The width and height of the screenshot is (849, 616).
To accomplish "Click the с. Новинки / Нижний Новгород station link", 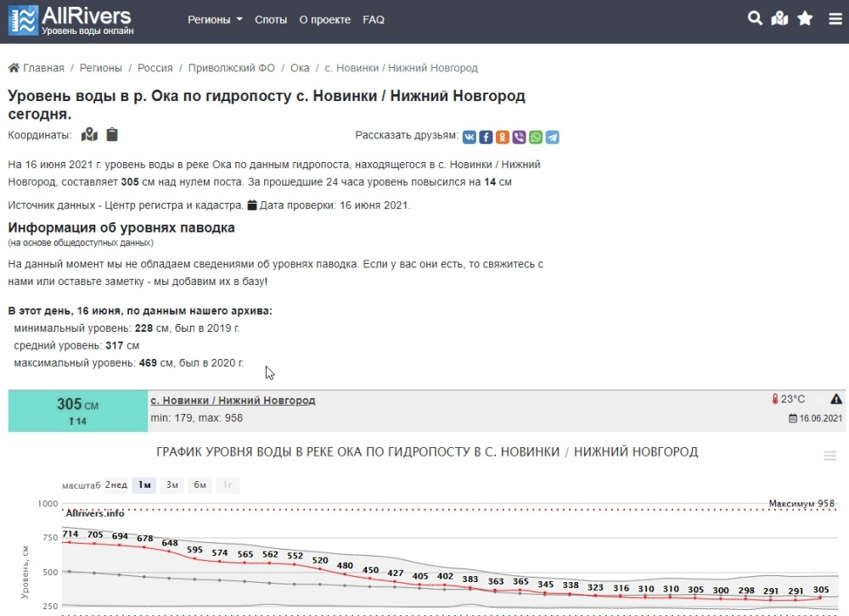I will [x=233, y=400].
